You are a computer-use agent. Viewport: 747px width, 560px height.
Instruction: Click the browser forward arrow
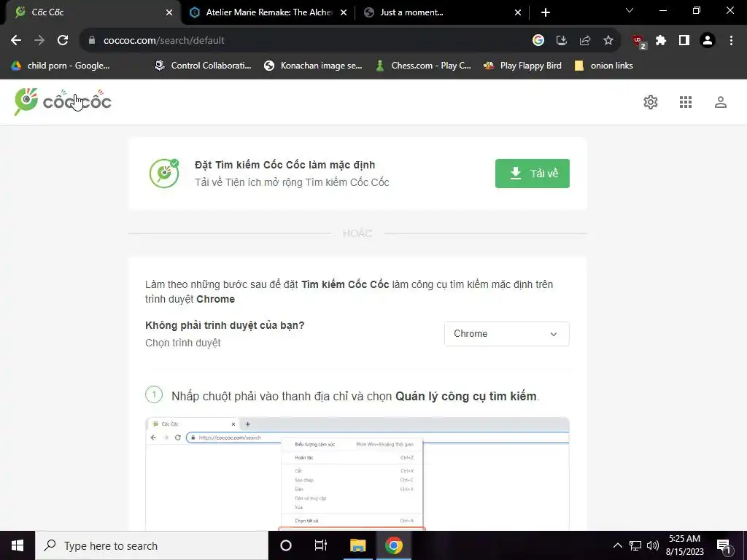39,41
